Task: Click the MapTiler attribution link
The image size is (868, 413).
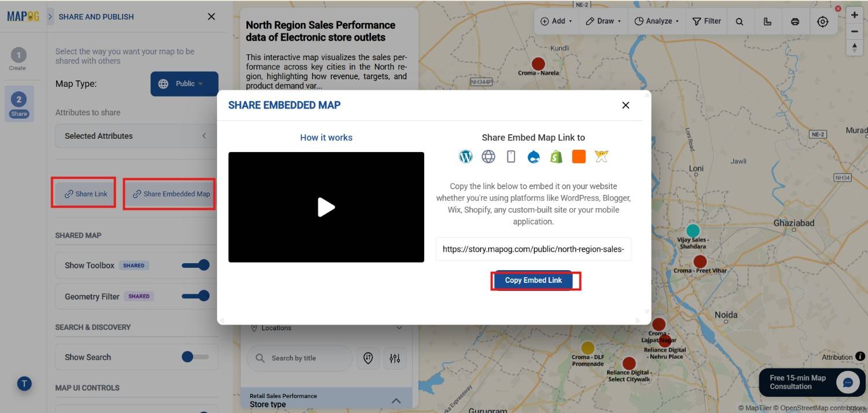Action: pos(754,408)
